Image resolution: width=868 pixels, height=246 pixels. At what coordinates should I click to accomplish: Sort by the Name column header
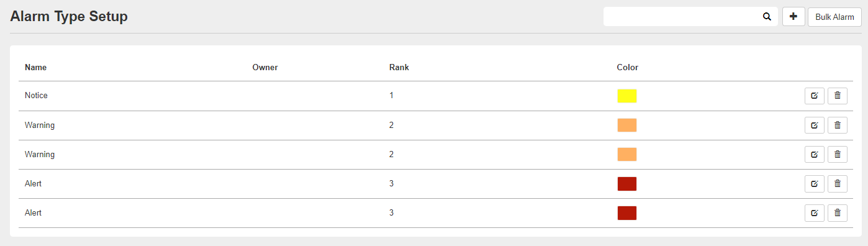point(35,67)
